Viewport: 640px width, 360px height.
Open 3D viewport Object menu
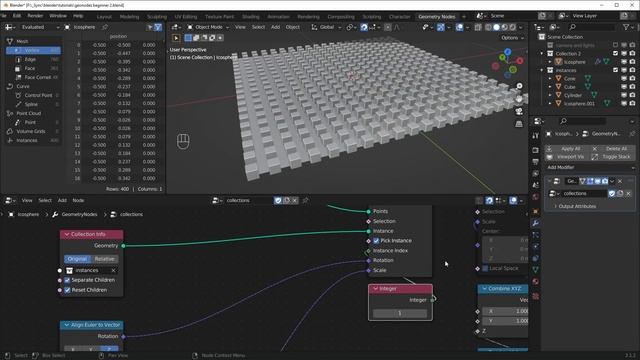292,27
